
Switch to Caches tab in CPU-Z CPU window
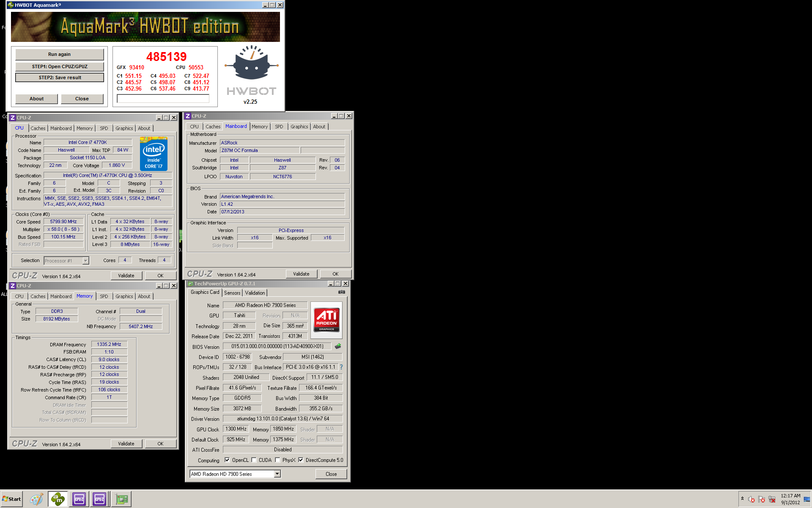pos(38,128)
